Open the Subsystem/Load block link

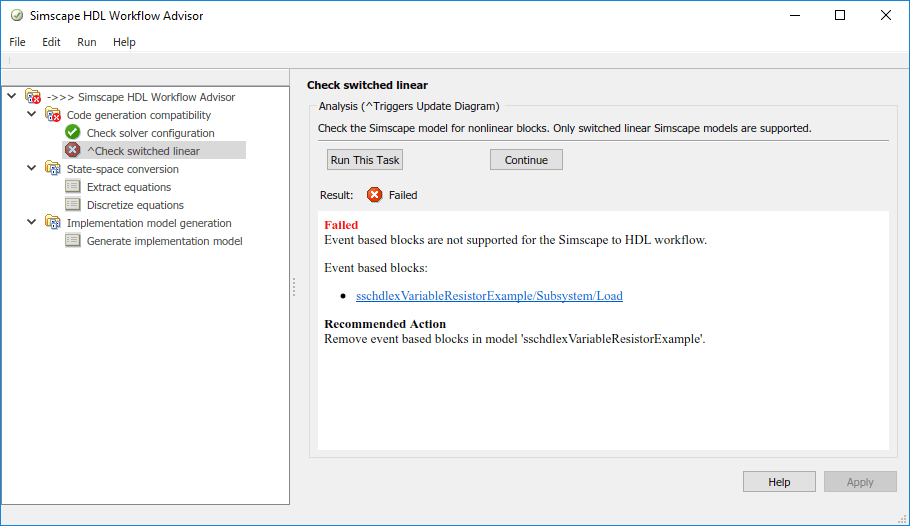coord(489,296)
